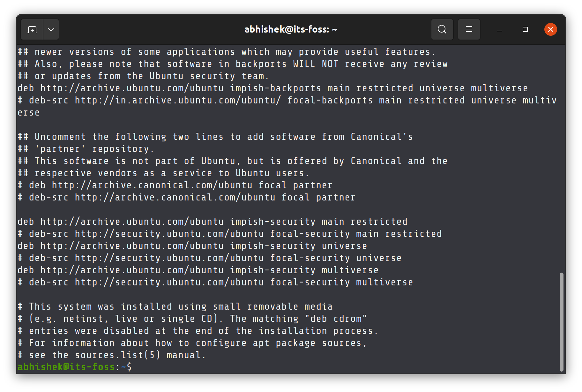Click the magnifying glass to find text
This screenshot has height=392, width=582.
(442, 29)
